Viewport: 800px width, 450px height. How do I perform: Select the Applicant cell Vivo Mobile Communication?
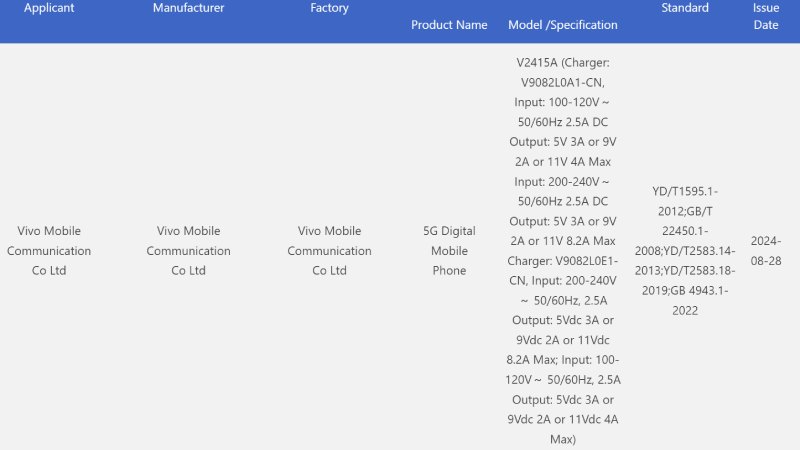point(49,251)
